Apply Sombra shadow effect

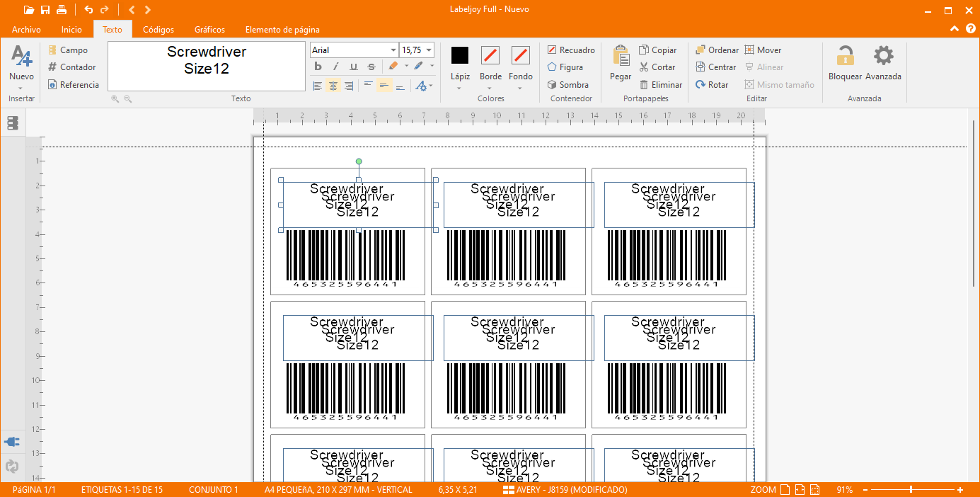(567, 84)
